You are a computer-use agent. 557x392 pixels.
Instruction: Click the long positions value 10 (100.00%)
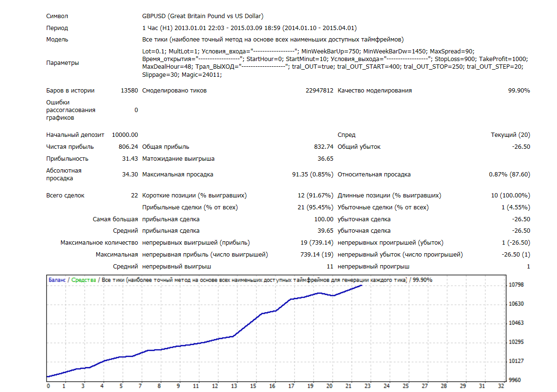(510, 196)
